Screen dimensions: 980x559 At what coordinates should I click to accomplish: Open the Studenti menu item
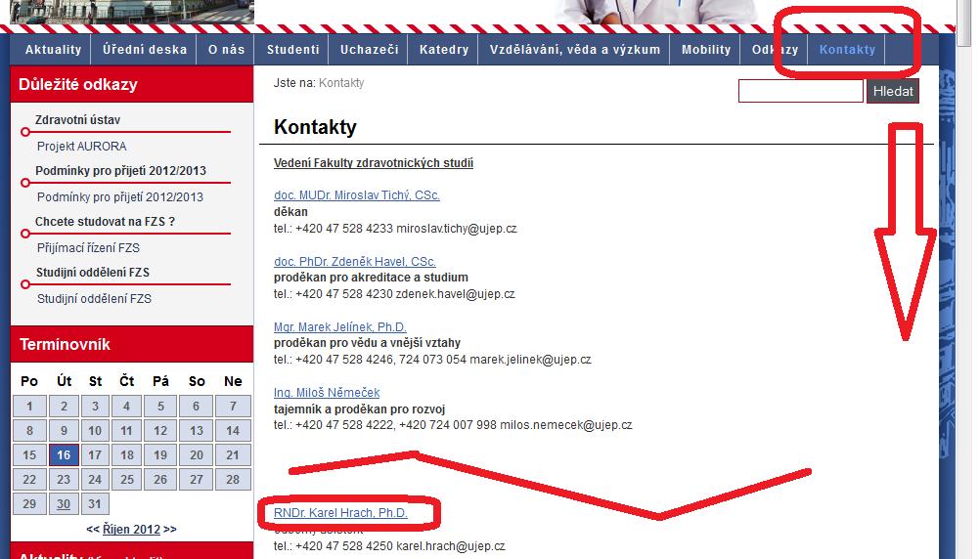tap(292, 50)
